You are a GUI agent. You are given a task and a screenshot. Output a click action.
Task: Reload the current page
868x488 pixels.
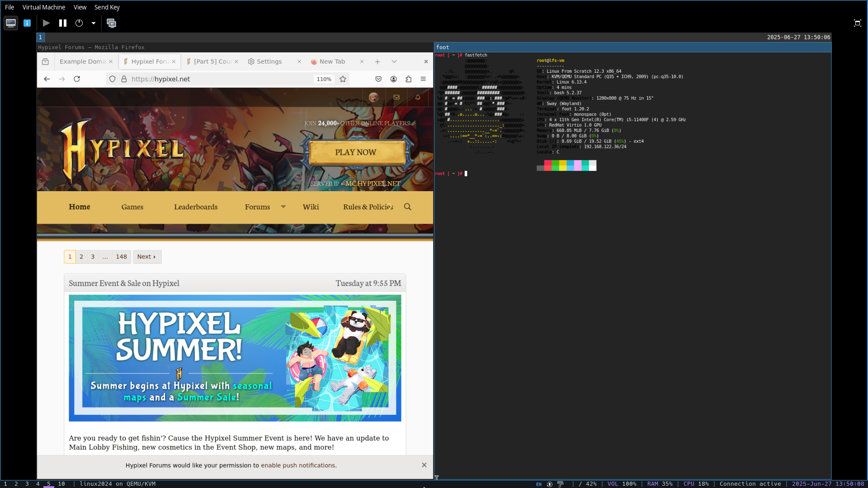(77, 79)
